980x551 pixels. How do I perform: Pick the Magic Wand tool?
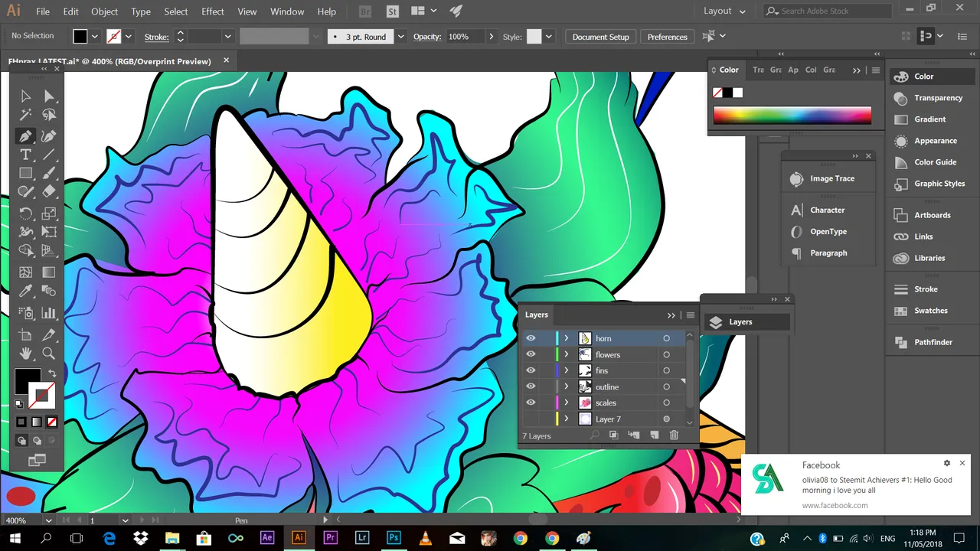click(25, 115)
